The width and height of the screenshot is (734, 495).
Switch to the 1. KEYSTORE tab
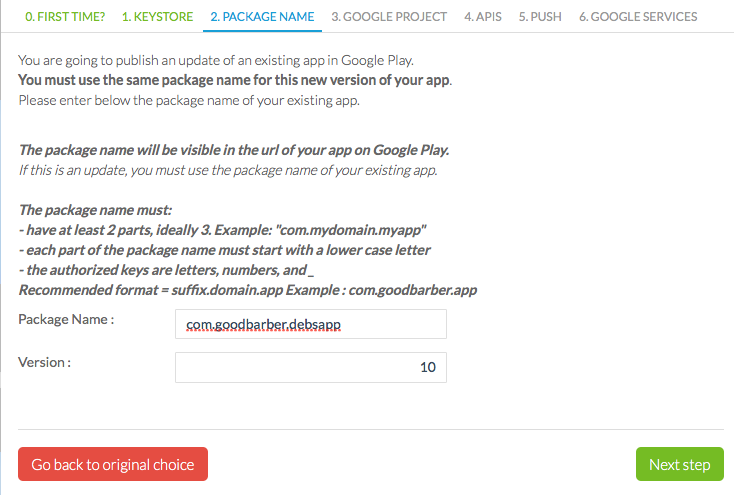point(157,17)
